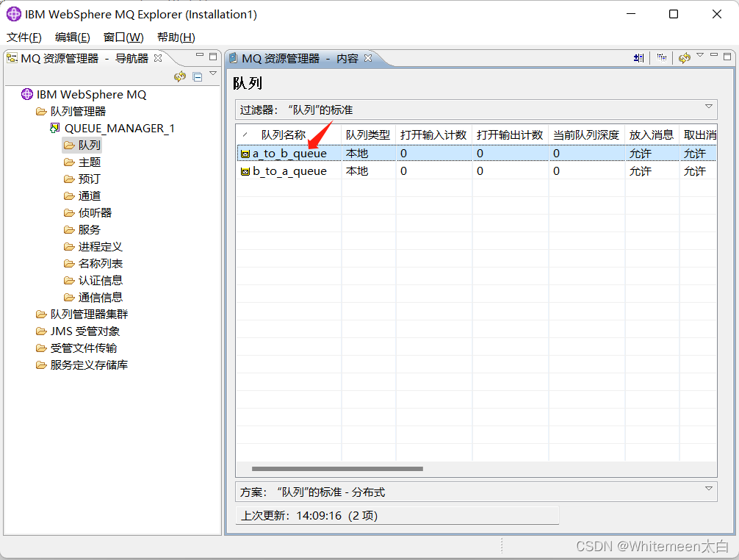Expand the 过滤器 filter bar arrow
Viewport: 739px width, 560px height.
pyautogui.click(x=708, y=107)
